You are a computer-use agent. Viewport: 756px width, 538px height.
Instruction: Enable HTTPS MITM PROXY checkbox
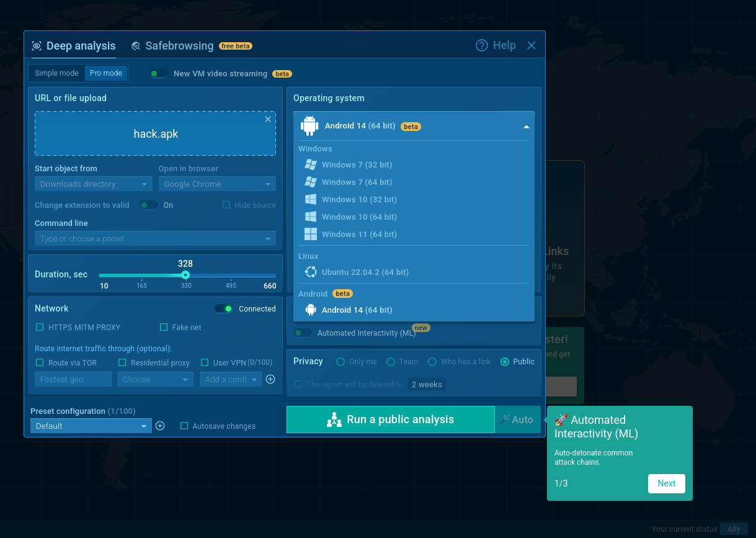tap(40, 327)
